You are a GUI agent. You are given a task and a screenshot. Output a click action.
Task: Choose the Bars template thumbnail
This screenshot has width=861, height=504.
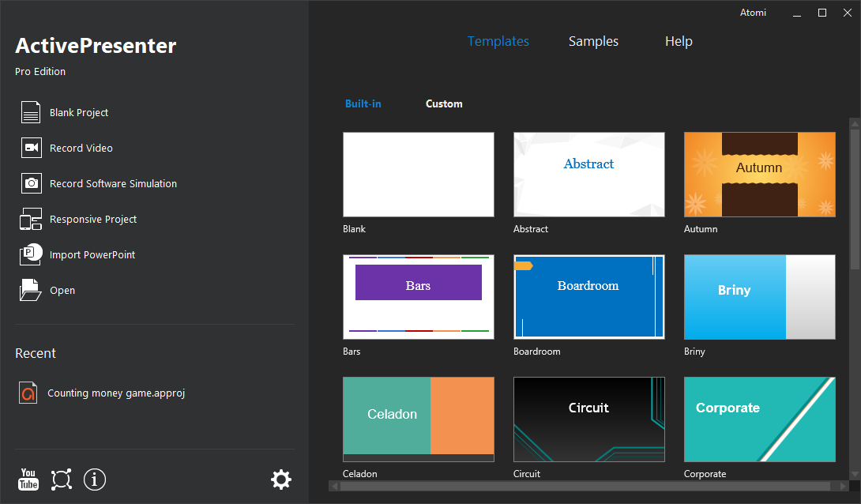[x=419, y=297]
